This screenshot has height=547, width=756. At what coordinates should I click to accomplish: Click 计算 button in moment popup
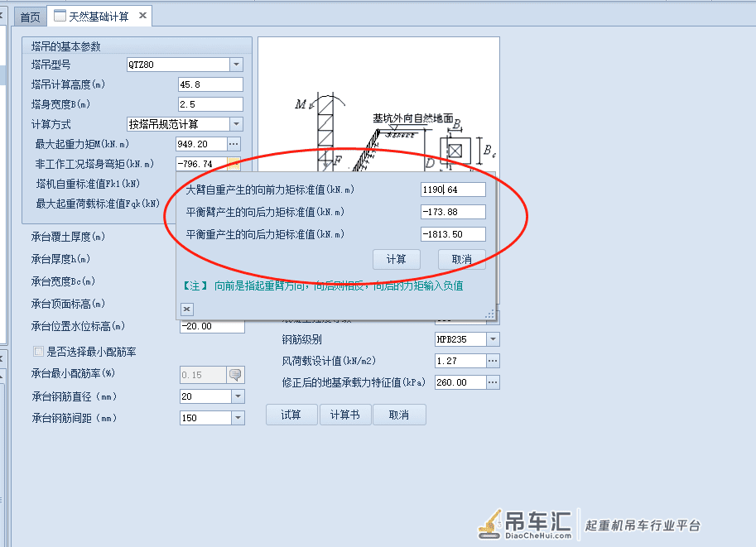pyautogui.click(x=397, y=259)
